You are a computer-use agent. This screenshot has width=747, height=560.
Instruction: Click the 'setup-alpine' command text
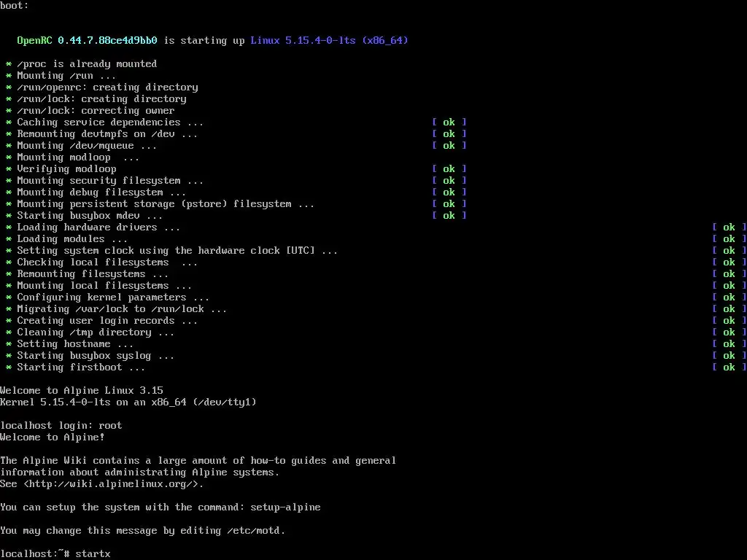285,507
